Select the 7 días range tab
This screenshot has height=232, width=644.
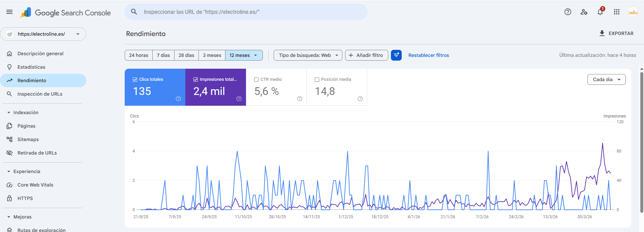tap(163, 55)
